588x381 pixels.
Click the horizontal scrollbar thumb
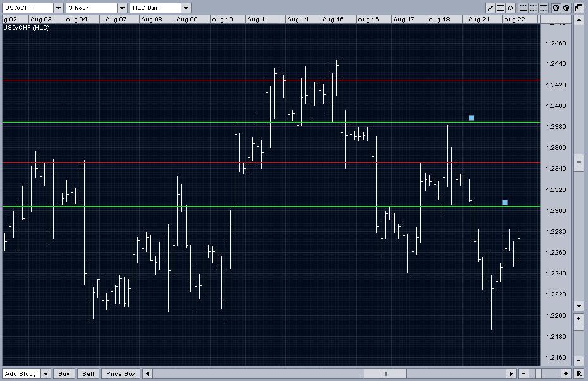click(x=385, y=373)
